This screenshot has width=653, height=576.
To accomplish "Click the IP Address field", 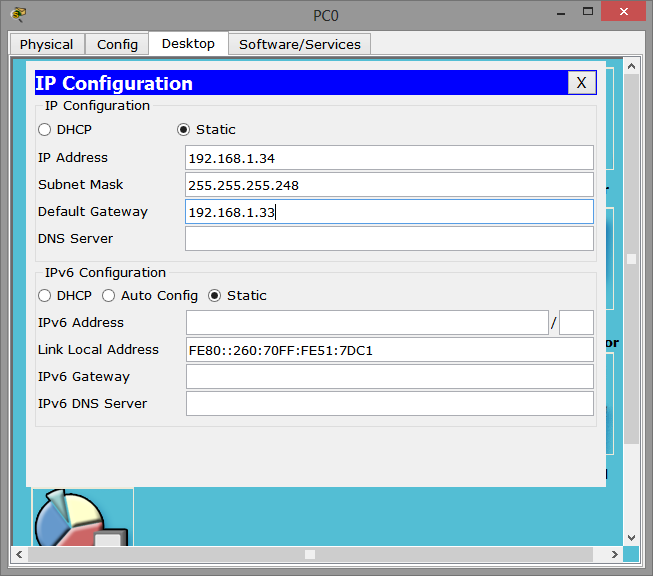I will [389, 158].
